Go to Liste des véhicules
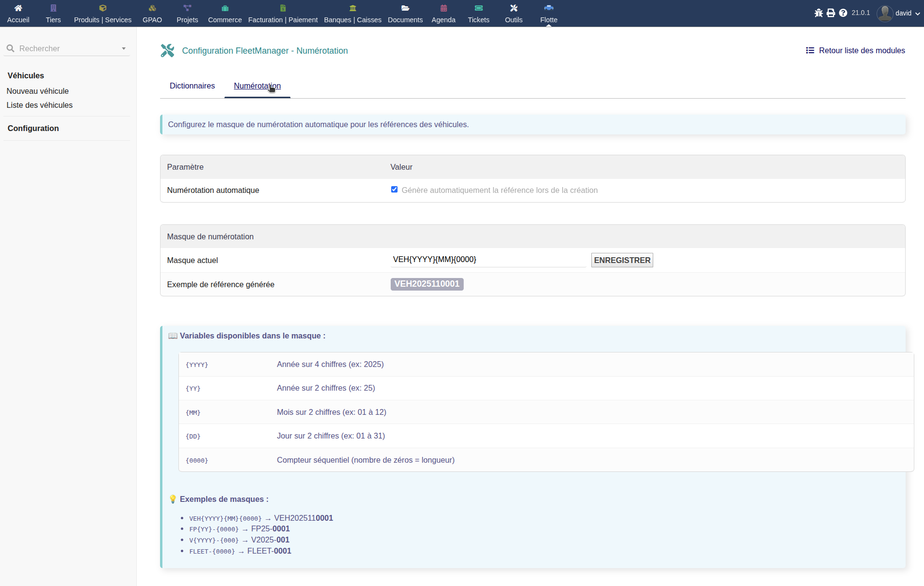924x586 pixels. point(40,105)
